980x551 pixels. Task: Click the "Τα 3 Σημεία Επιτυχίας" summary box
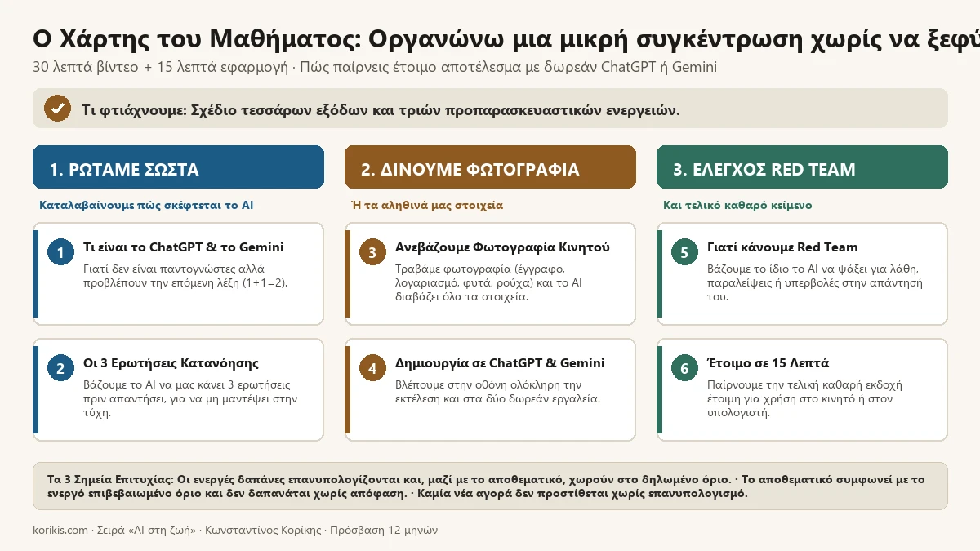pos(490,487)
